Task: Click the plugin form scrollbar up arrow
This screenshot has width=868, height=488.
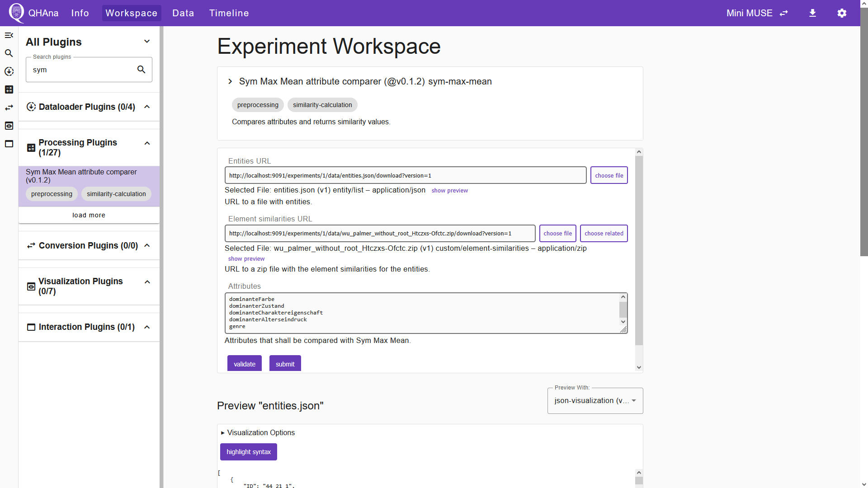Action: coord(639,152)
